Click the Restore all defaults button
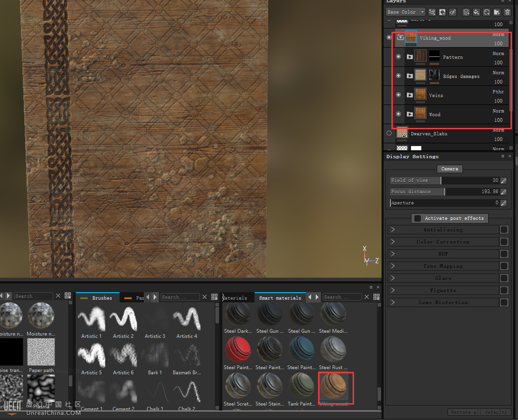Viewport: 518px width, 420px height. [x=479, y=412]
